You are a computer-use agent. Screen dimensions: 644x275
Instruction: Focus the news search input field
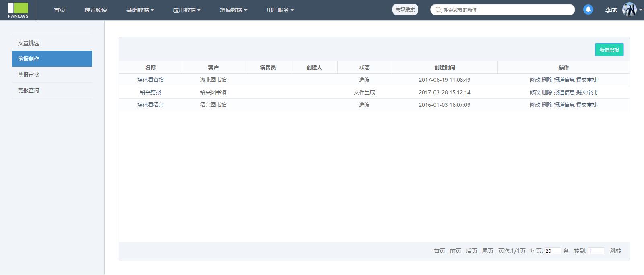pyautogui.click(x=503, y=10)
